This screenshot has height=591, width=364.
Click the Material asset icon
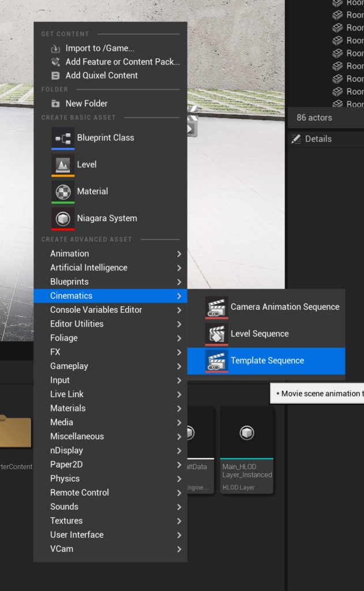click(63, 192)
